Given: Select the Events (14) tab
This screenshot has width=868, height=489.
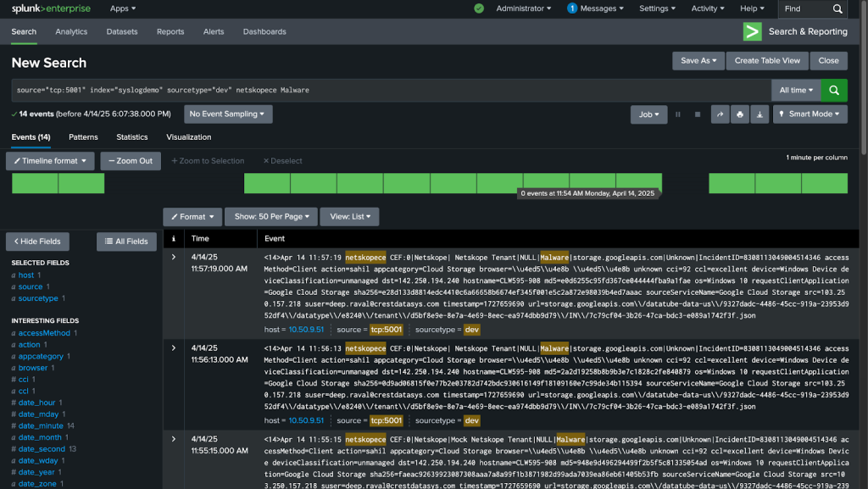Looking at the screenshot, I should [x=31, y=137].
